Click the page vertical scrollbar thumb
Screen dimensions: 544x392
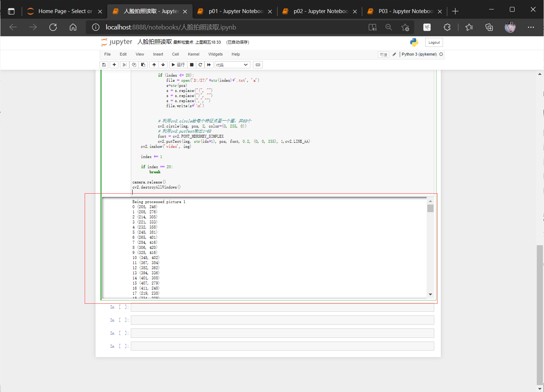540,314
